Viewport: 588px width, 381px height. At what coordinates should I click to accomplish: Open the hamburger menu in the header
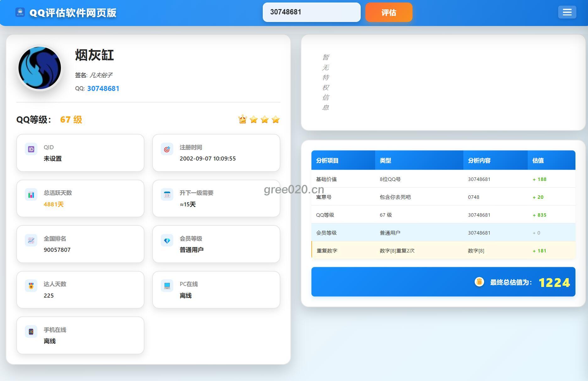[x=567, y=12]
